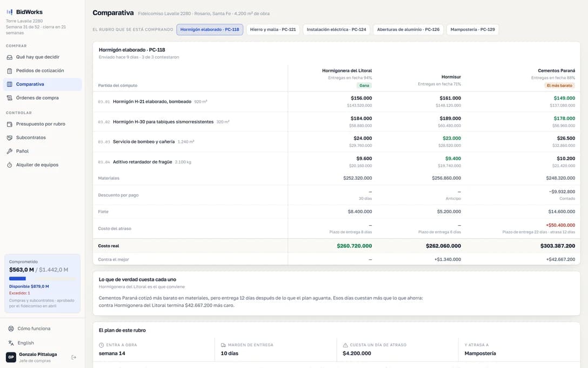Click the Gonzalo Pittaluga user name
This screenshot has height=368, width=588.
pos(38,354)
